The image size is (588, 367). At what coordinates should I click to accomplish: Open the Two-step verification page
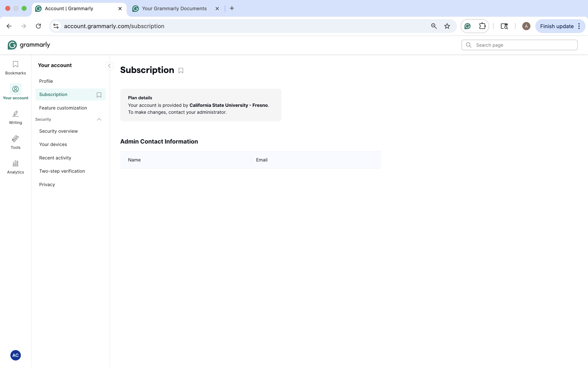(62, 171)
